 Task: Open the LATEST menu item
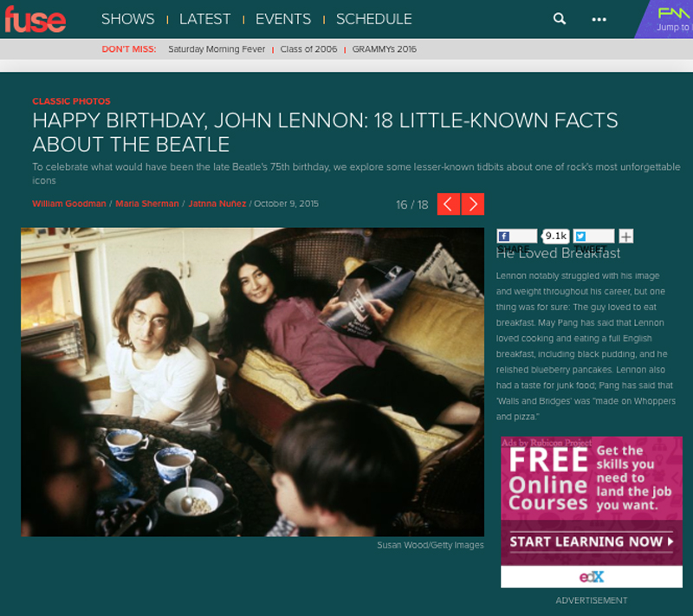[x=204, y=19]
